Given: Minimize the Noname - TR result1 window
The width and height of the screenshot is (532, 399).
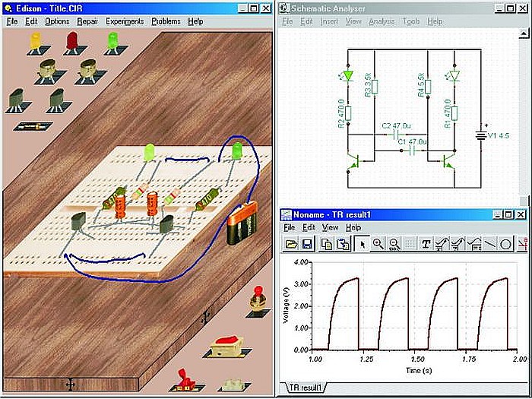Looking at the screenshot, I should (497, 214).
